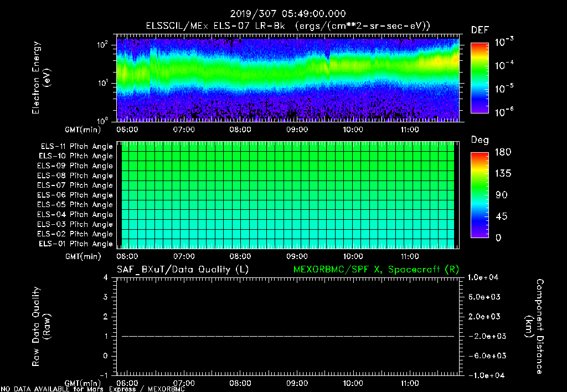Click the ELS-10 Pitch Angle row label
Viewport: 567px width, 392px height.
pyautogui.click(x=76, y=156)
